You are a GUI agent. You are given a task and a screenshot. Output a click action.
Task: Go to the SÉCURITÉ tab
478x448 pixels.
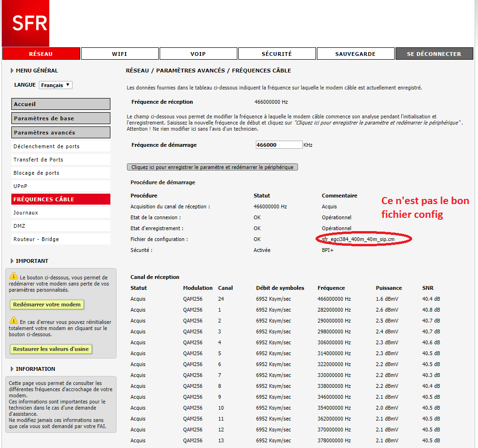coord(277,54)
